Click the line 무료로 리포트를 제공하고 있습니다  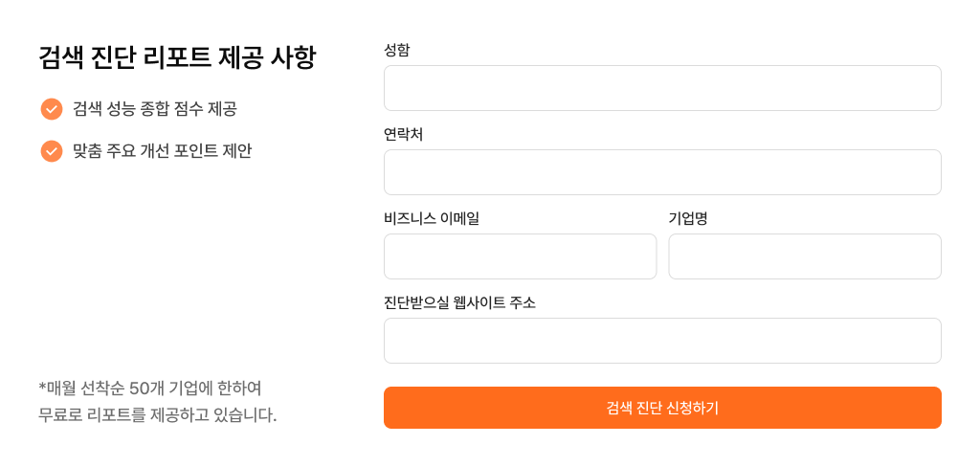(x=158, y=416)
